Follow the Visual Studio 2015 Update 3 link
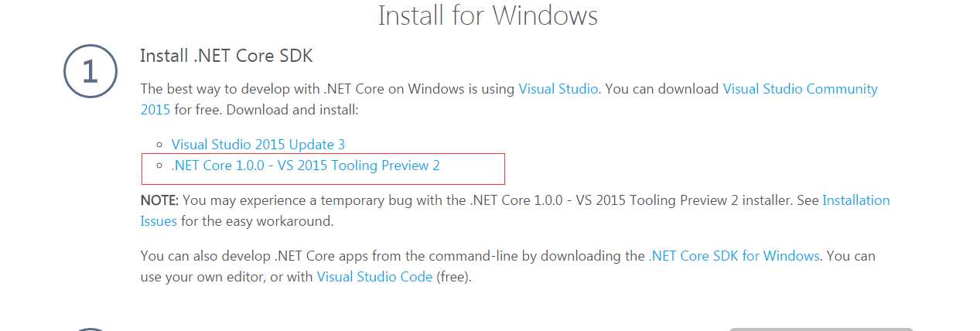This screenshot has width=980, height=331. [258, 145]
